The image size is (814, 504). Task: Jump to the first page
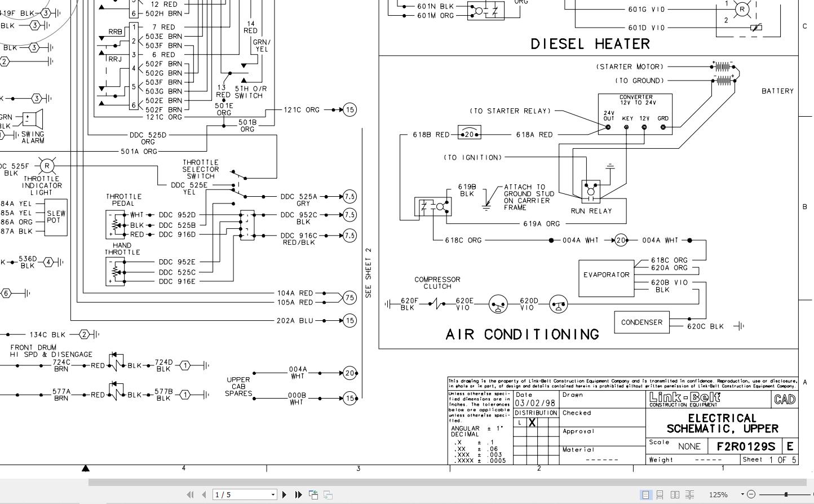click(190, 494)
